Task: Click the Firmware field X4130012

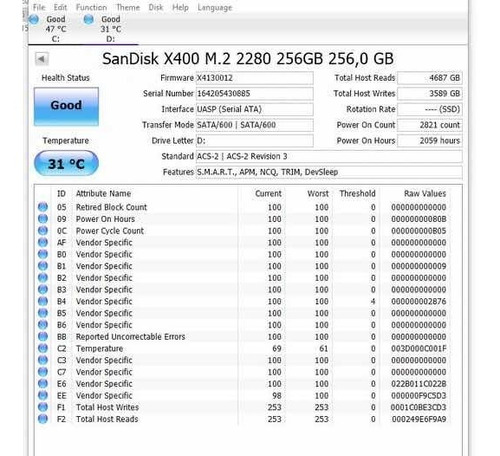Action: (x=254, y=78)
